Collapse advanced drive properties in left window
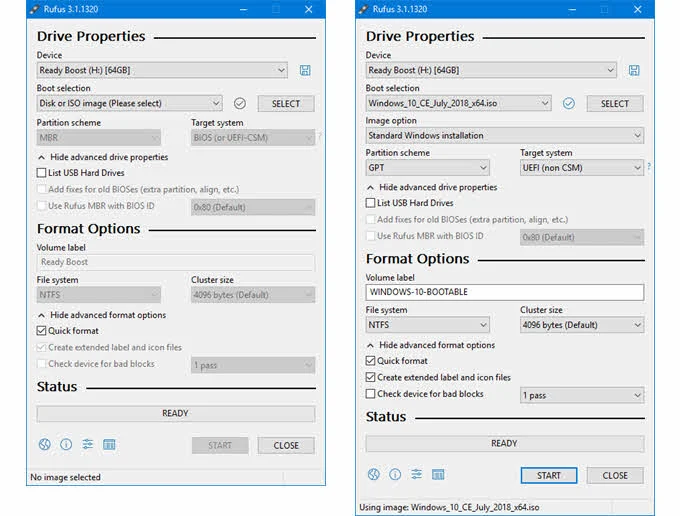This screenshot has width=680, height=516. (103, 157)
